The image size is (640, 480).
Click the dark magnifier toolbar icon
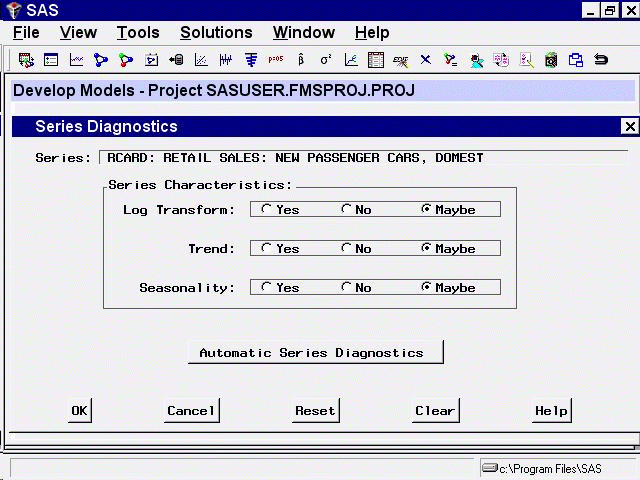[551, 60]
